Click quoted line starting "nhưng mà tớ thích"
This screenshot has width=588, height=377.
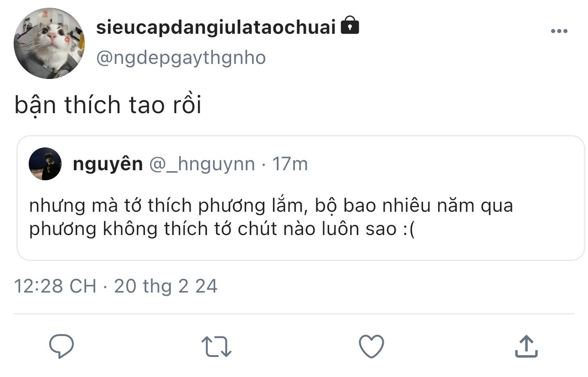[x=271, y=206]
